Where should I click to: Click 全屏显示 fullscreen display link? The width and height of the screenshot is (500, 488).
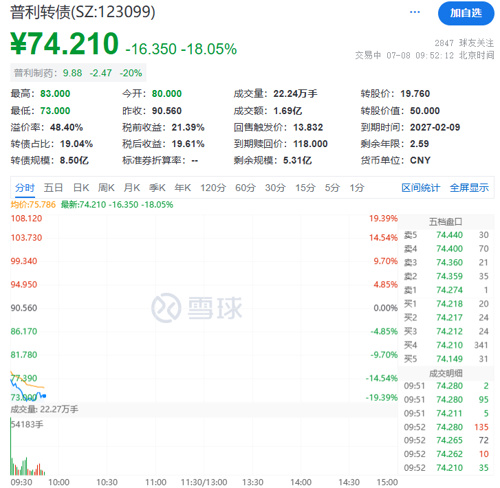[469, 188]
